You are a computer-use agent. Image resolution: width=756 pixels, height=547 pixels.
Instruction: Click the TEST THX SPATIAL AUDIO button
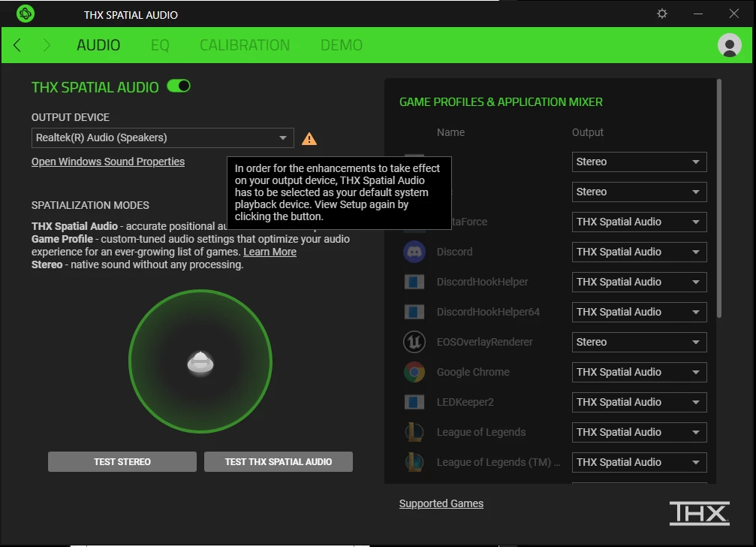point(279,461)
